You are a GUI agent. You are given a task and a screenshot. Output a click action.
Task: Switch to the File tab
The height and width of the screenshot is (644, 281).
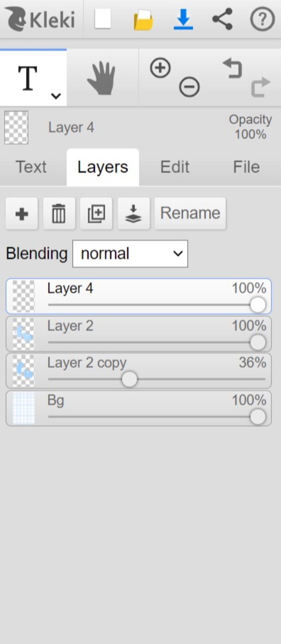click(x=246, y=167)
